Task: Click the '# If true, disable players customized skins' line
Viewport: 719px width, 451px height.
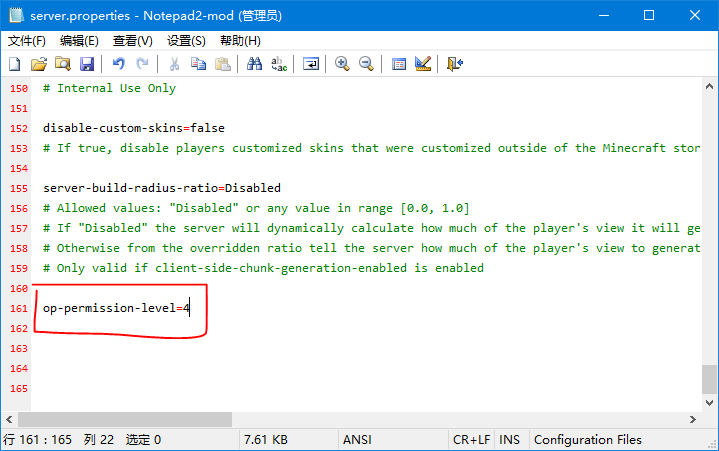Action: 371,148
